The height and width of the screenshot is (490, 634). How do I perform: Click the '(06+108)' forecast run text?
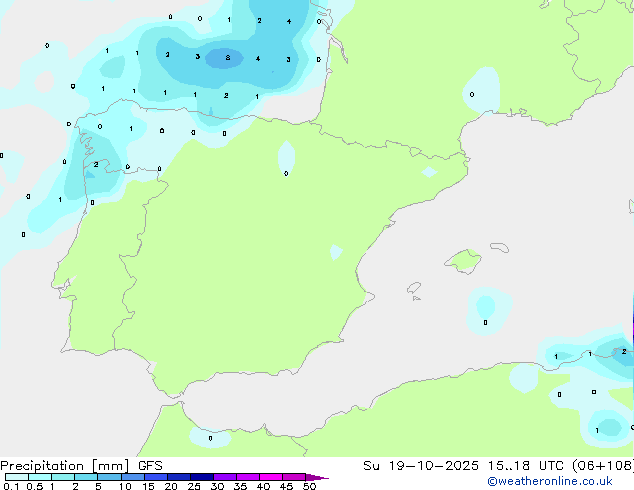[x=603, y=466]
